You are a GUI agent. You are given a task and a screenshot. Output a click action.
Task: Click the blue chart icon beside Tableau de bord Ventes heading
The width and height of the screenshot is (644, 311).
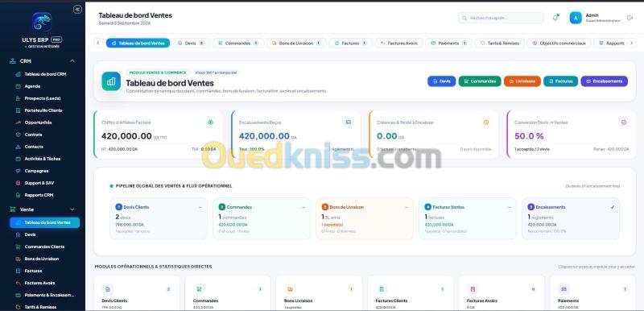click(111, 81)
